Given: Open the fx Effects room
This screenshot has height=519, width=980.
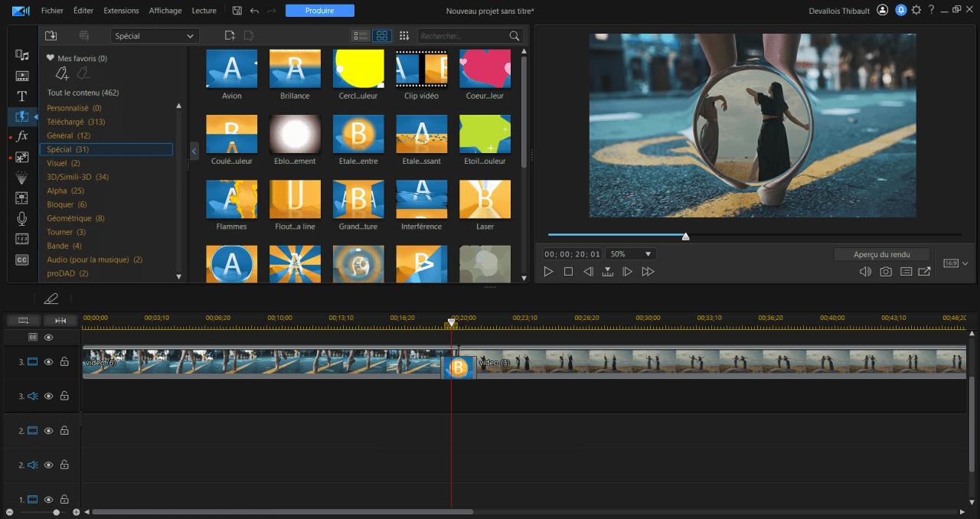Looking at the screenshot, I should pyautogui.click(x=22, y=137).
